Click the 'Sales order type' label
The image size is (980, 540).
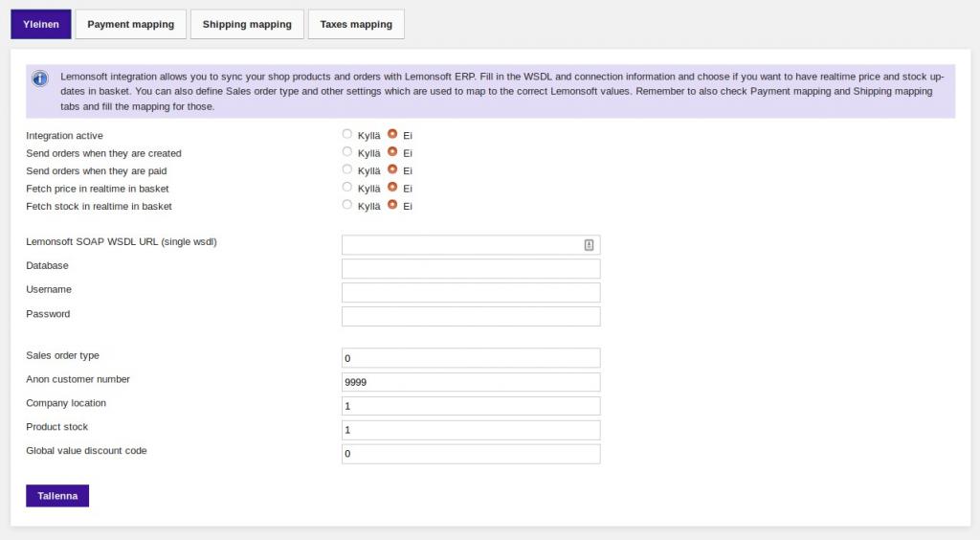62,355
